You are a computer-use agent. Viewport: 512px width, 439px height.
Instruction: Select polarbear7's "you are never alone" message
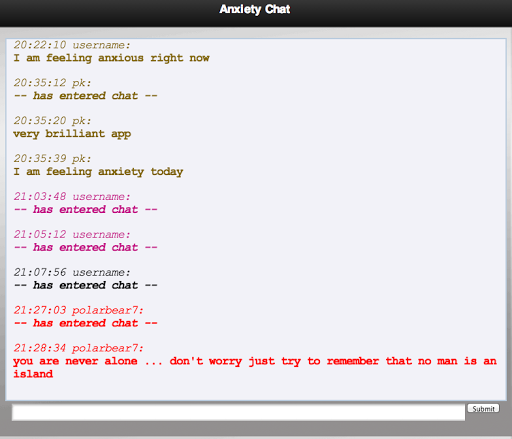pos(255,368)
